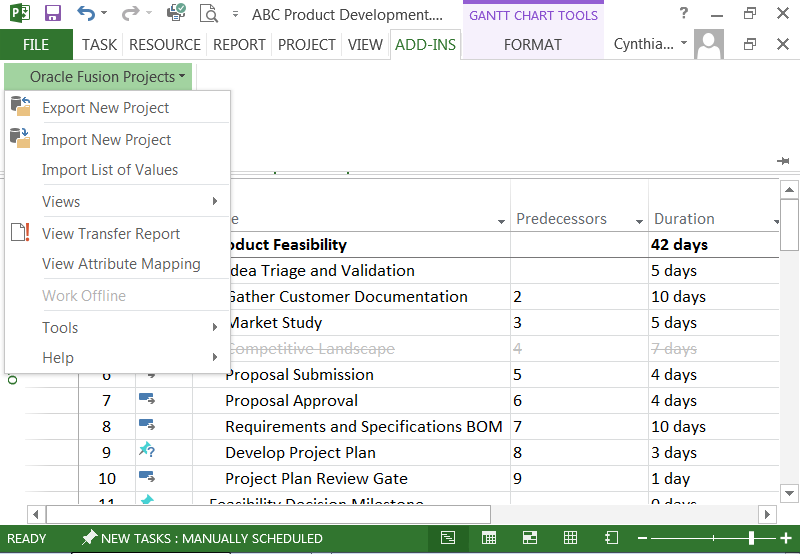
Task: Switch to Task Usage view icon
Action: click(x=489, y=538)
